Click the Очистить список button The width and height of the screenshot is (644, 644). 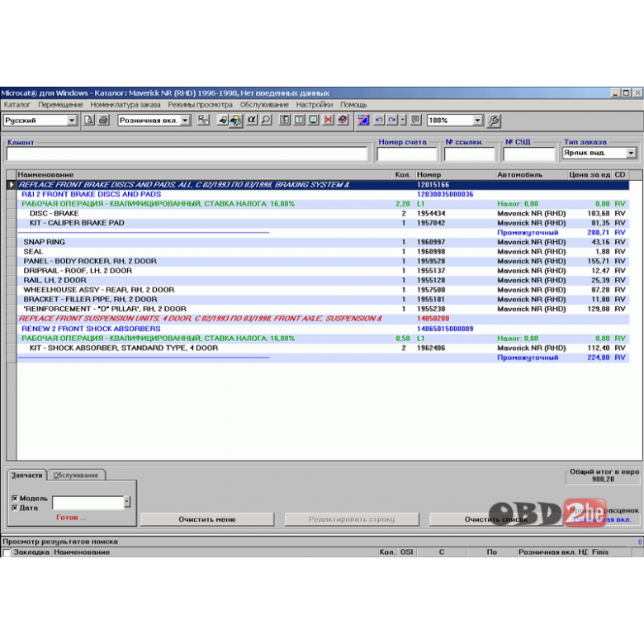point(495,519)
